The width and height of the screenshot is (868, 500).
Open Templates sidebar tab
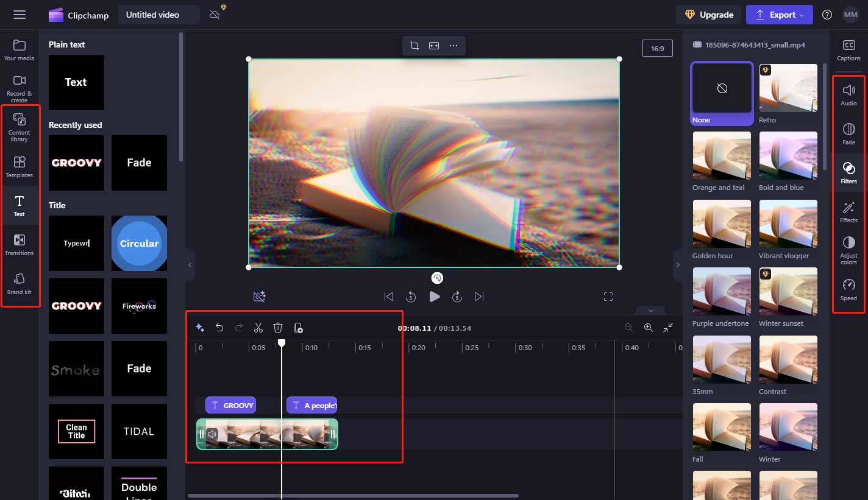19,167
